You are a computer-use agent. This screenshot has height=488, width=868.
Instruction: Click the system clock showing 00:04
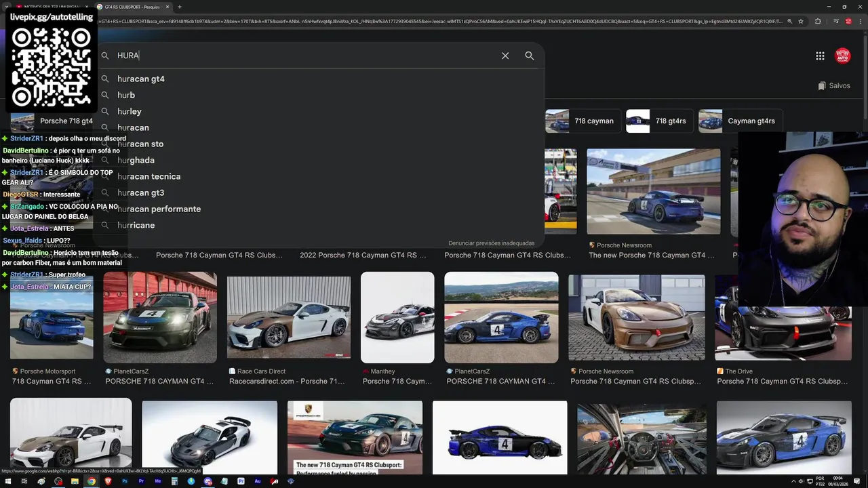838,478
